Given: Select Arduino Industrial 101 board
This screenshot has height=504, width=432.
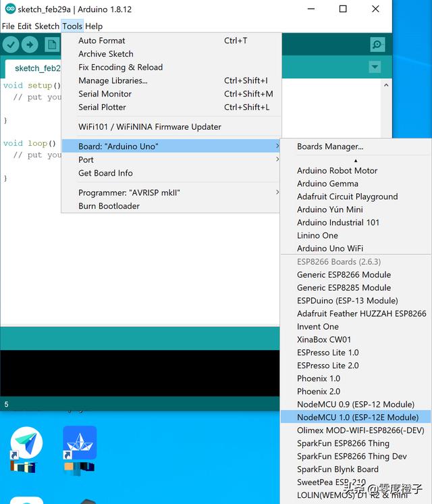Looking at the screenshot, I should 356,222.
